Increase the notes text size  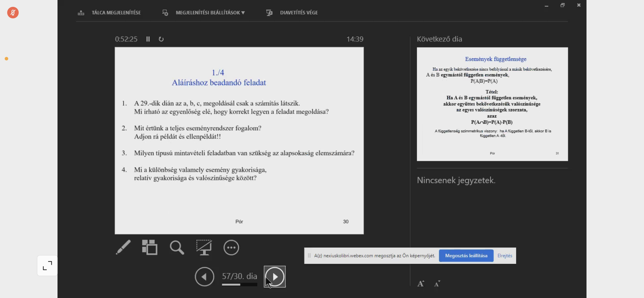(421, 284)
